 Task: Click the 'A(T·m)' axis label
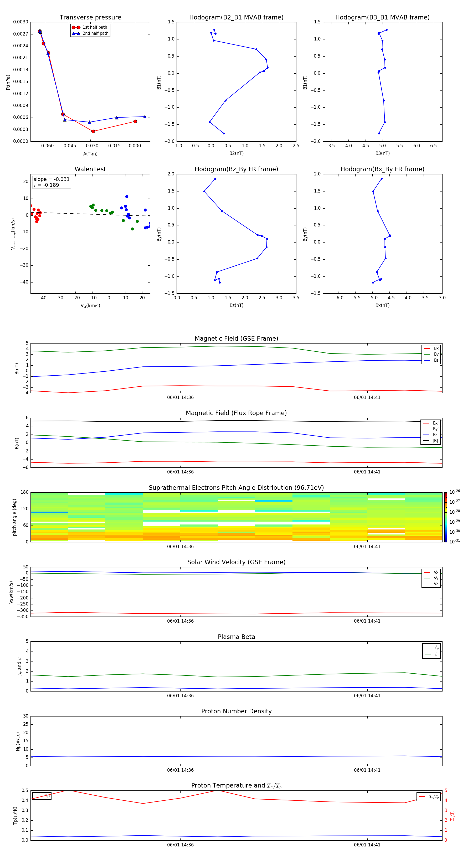(x=90, y=154)
